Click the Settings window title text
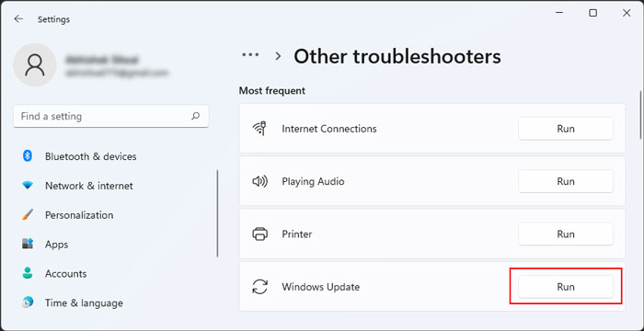Screen dimensions: 644x331 (x=53, y=19)
